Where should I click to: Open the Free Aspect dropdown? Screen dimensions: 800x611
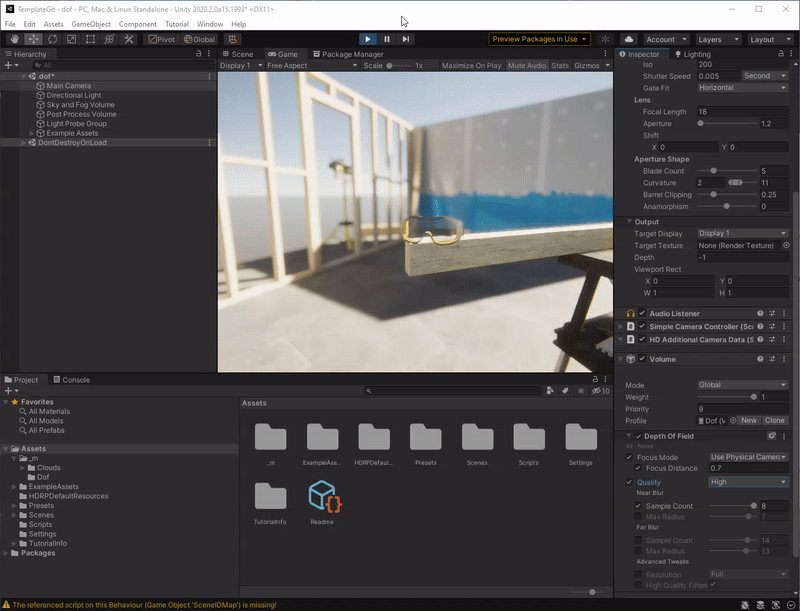312,65
